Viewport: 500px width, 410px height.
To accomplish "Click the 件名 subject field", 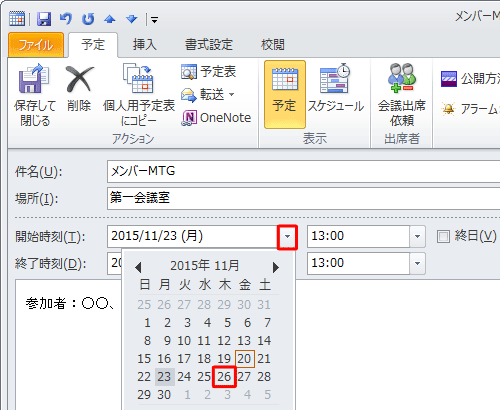I will (303, 171).
